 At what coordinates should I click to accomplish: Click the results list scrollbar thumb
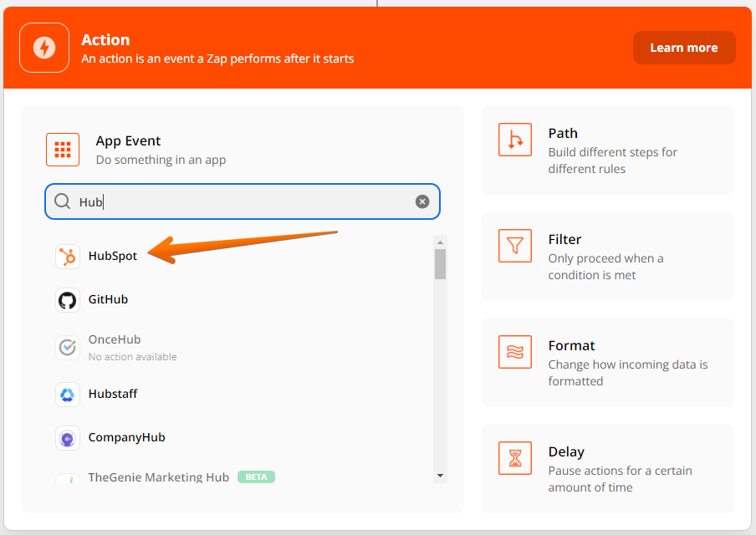440,264
